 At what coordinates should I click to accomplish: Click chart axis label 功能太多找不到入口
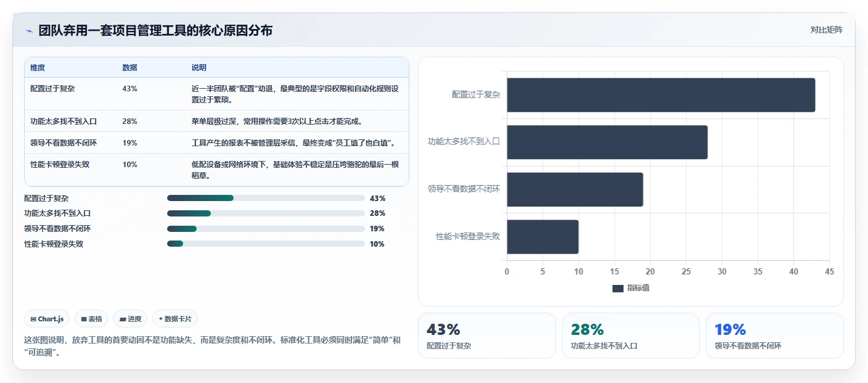point(464,142)
